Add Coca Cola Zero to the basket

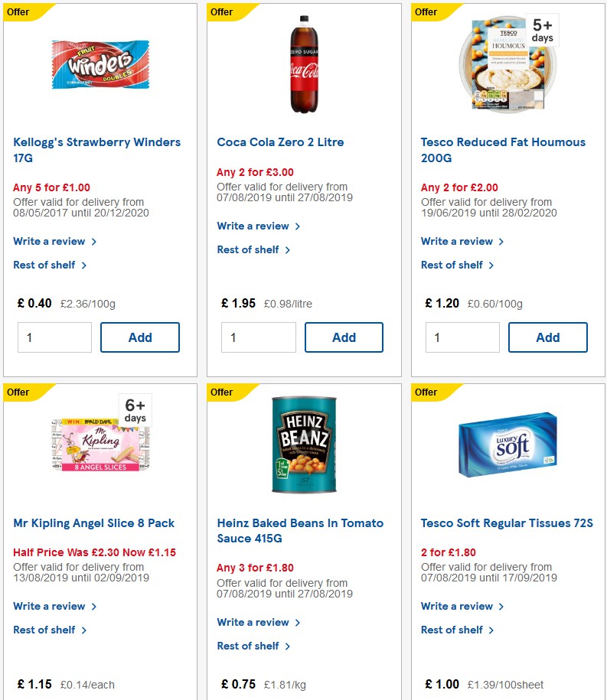pyautogui.click(x=344, y=337)
